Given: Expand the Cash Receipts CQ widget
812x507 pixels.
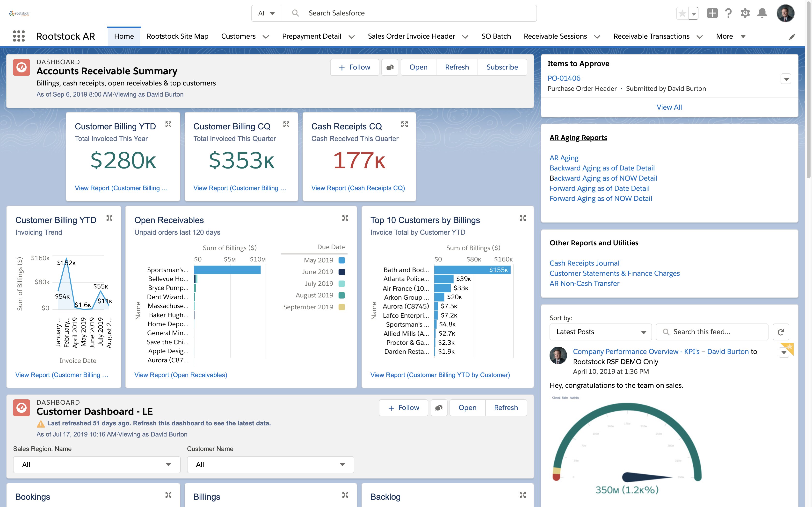Looking at the screenshot, I should pyautogui.click(x=404, y=125).
